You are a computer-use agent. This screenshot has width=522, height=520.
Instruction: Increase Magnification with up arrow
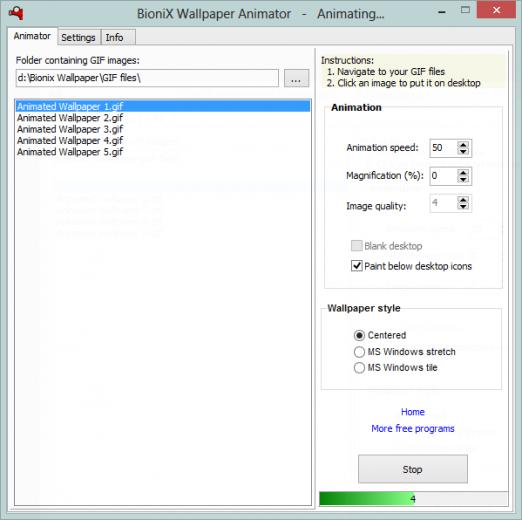463,173
